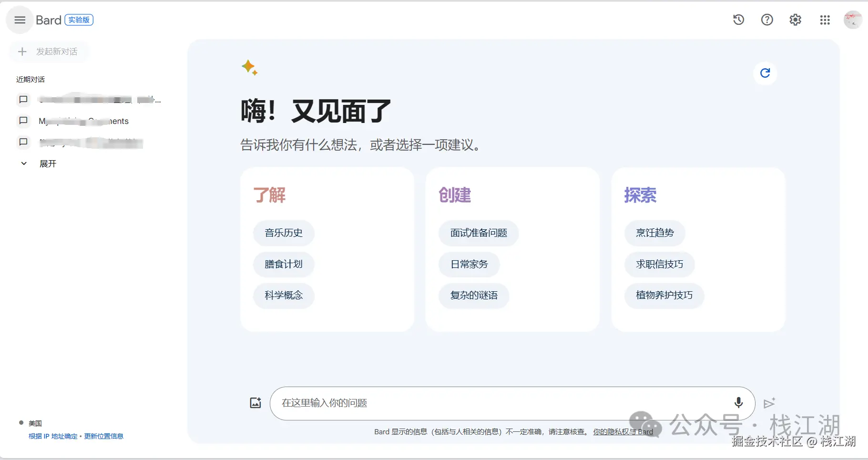Viewport: 868px width, 460px height.
Task: Activate the microphone voice input
Action: pyautogui.click(x=738, y=403)
